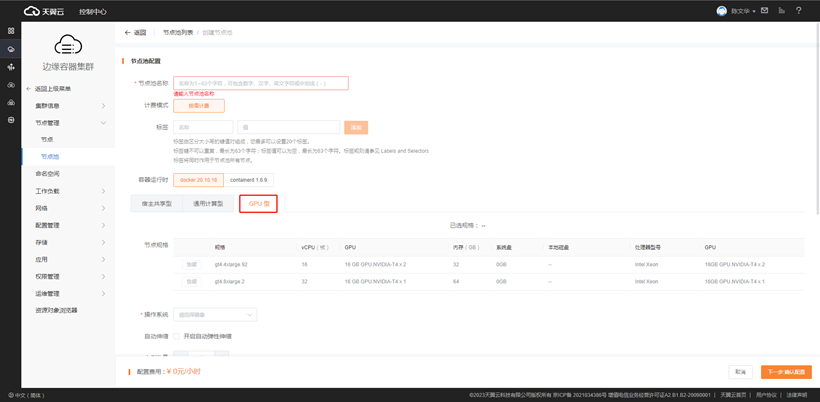This screenshot has width=820, height=402.
Task: Click the 节点池列表 breadcrumb link
Action: 178,32
